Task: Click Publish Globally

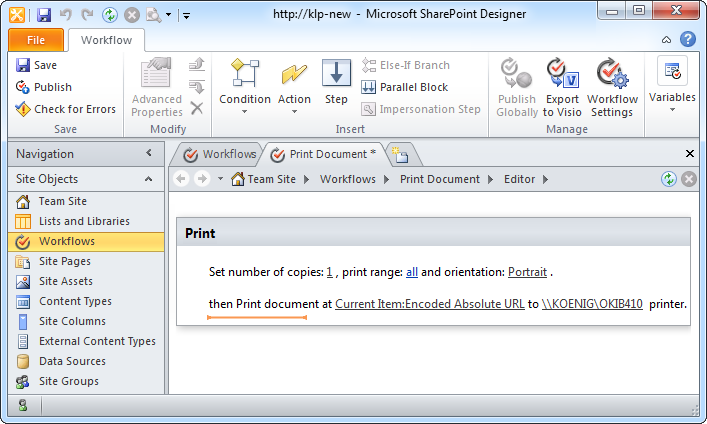Action: point(517,88)
